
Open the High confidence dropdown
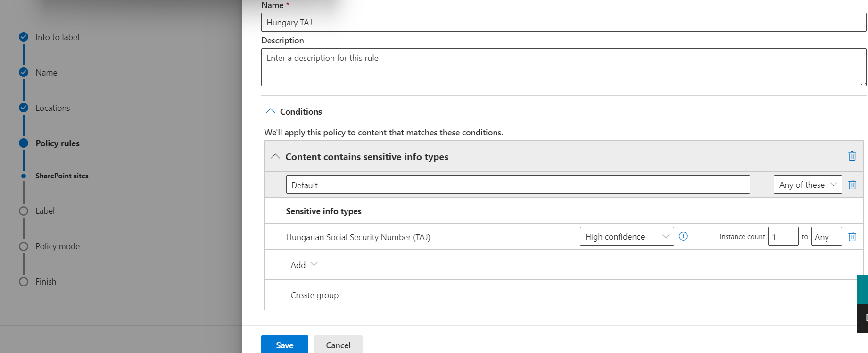tap(626, 236)
